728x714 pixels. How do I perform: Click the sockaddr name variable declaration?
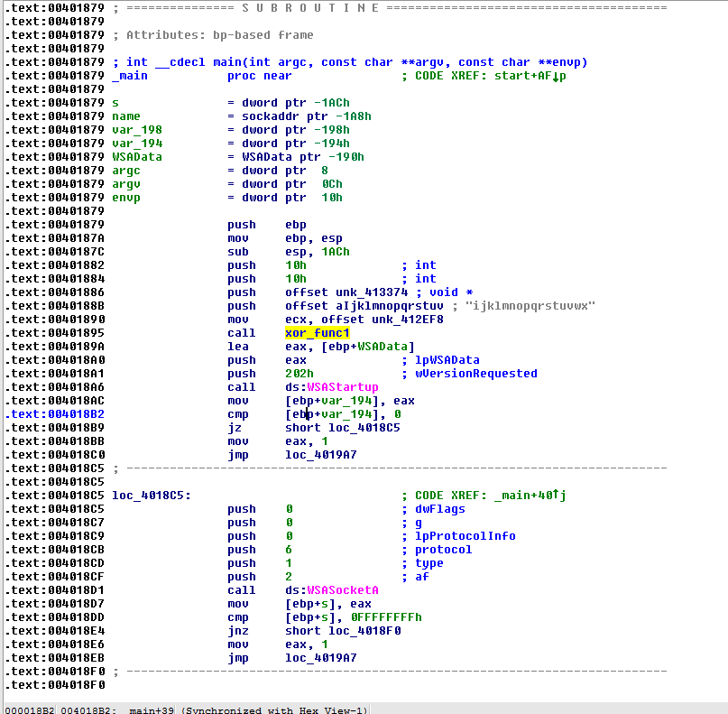coord(126,116)
